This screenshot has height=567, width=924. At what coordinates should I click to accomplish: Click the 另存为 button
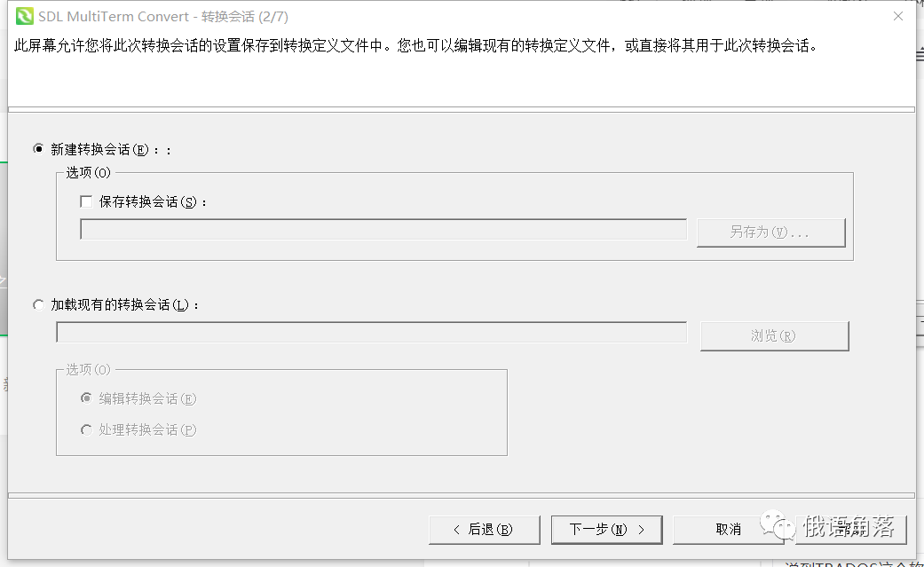pos(770,232)
